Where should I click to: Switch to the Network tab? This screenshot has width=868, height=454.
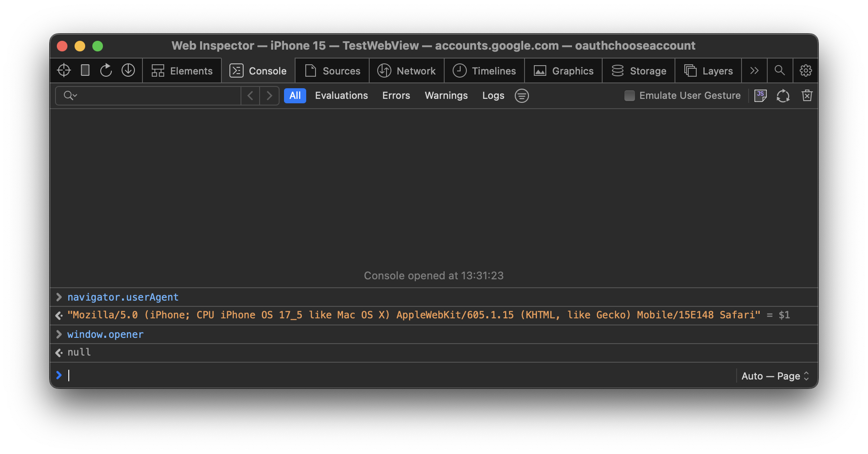coord(406,70)
